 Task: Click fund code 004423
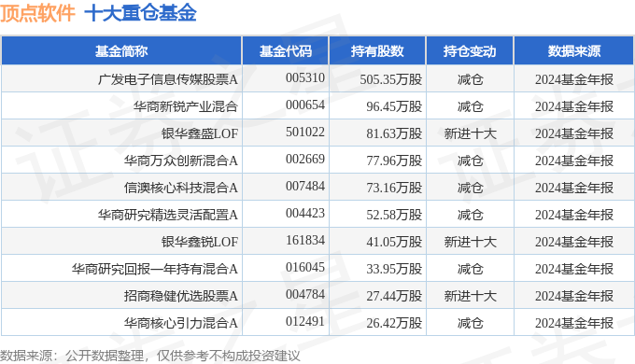click(x=305, y=213)
